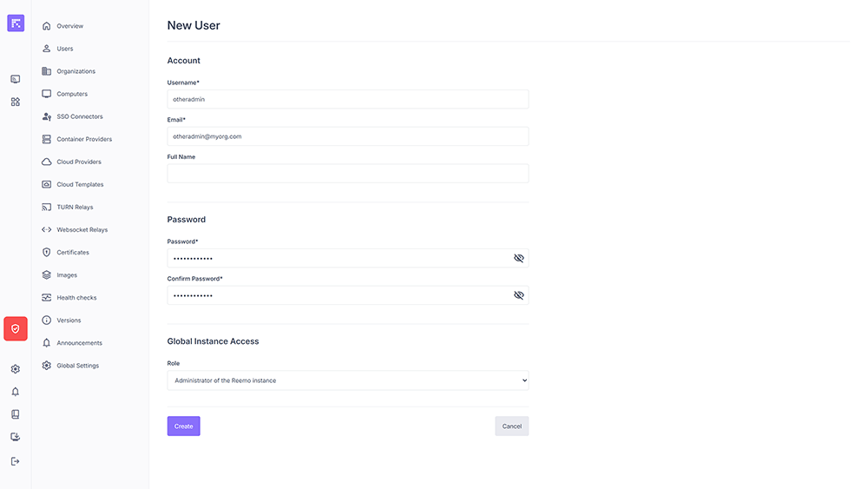Image resolution: width=868 pixels, height=489 pixels.
Task: Select Global Settings menu item
Action: pos(77,366)
